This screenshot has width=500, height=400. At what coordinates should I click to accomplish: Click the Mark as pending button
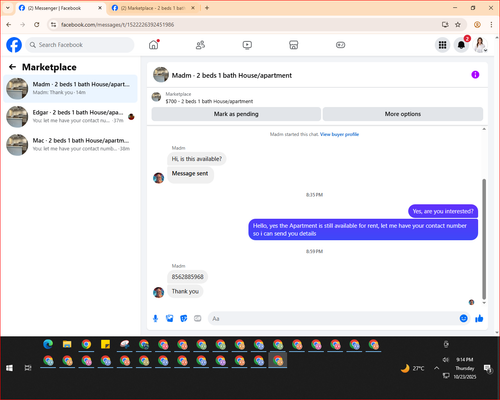coord(236,114)
